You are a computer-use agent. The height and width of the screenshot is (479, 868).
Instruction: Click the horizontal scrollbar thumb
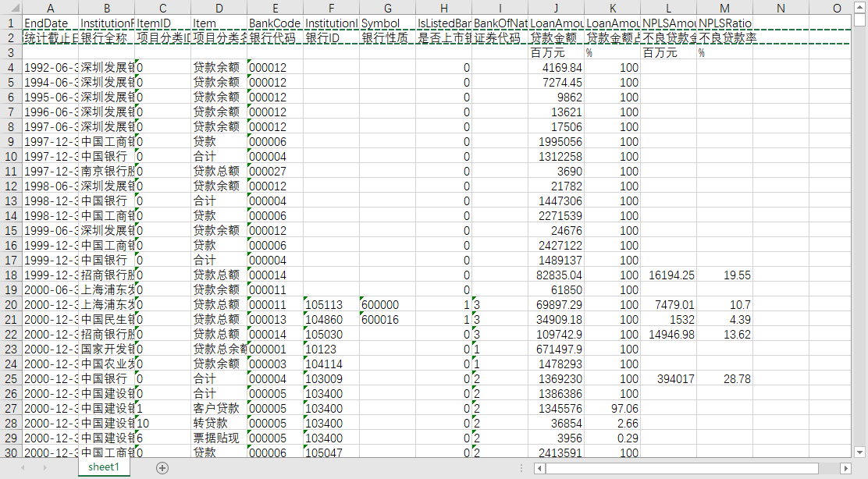[682, 469]
